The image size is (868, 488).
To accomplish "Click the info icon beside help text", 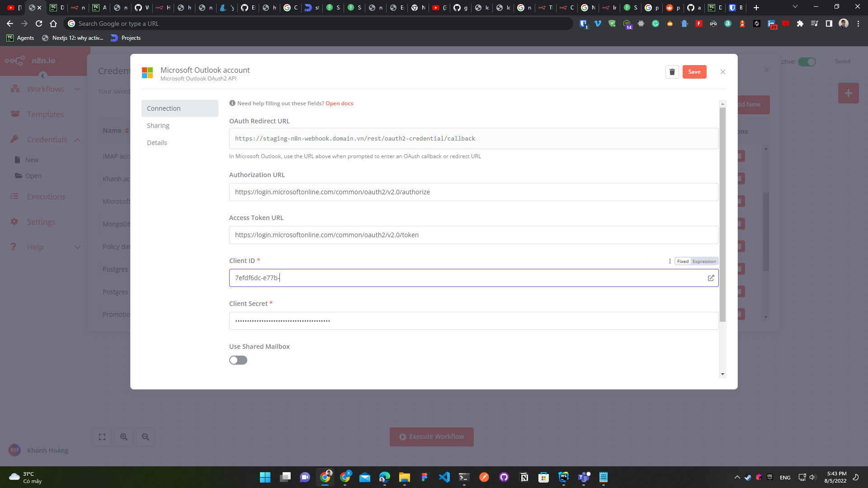I will pyautogui.click(x=232, y=103).
